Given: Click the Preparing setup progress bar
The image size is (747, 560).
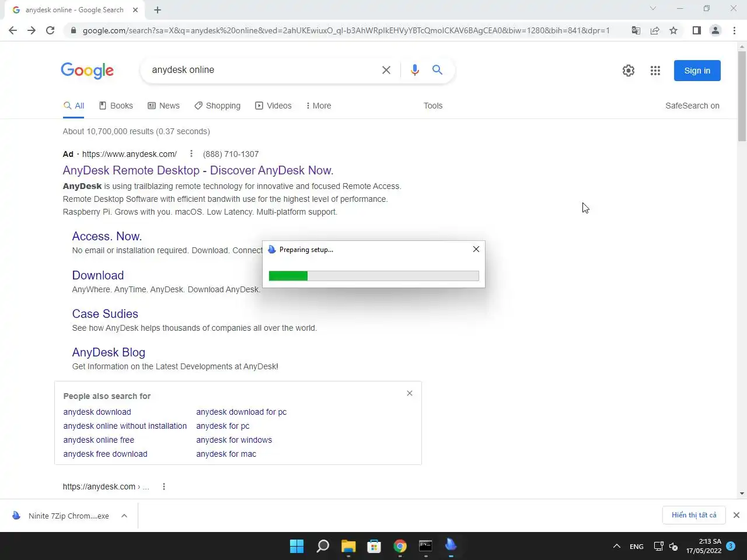Looking at the screenshot, I should click(x=373, y=276).
